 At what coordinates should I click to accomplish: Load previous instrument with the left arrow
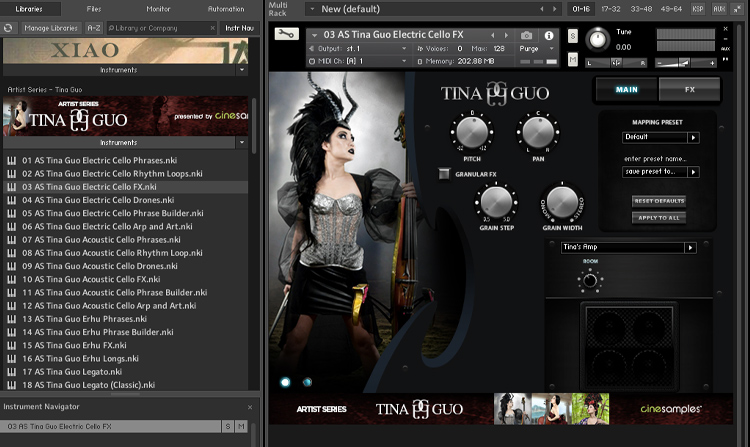tap(493, 35)
